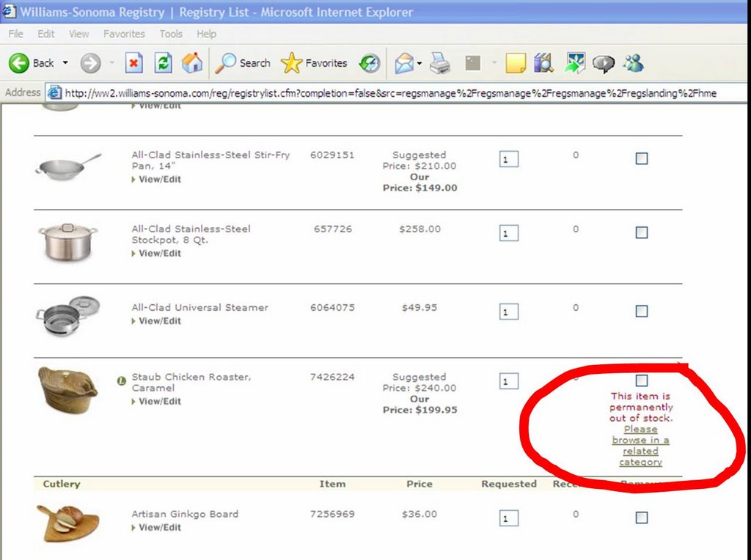Open the Tools menu
The image size is (751, 560).
coord(171,34)
